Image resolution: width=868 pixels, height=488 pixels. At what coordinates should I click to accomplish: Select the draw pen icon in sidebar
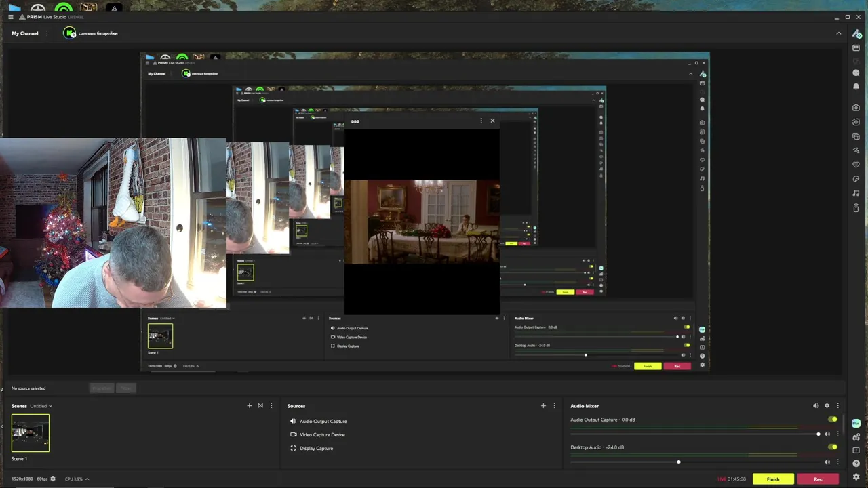tap(856, 150)
